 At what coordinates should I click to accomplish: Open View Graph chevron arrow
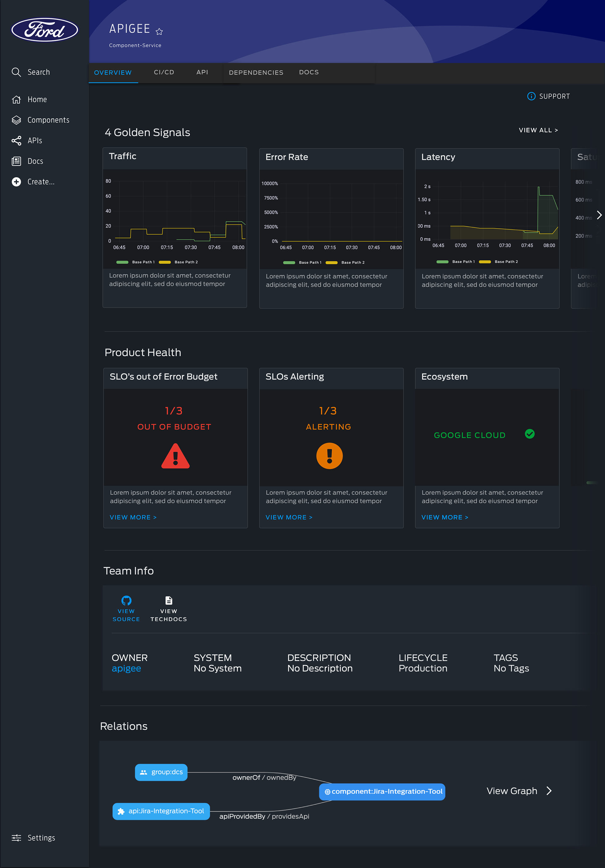[x=549, y=791]
